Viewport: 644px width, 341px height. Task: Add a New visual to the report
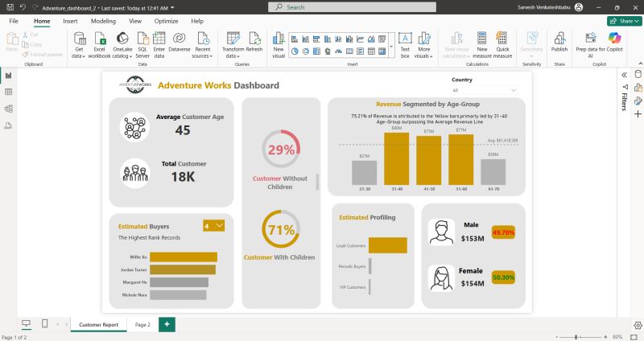(279, 45)
